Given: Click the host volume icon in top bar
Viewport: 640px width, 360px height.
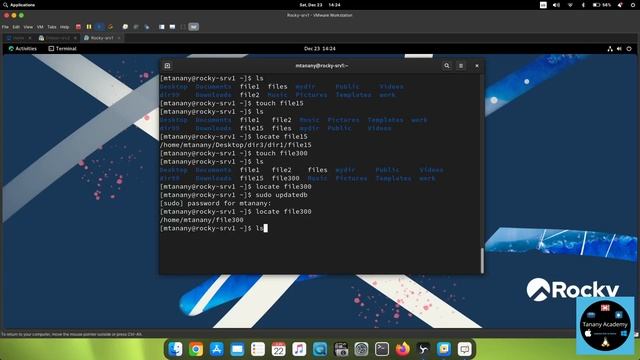Looking at the screenshot, I should coord(556,5).
